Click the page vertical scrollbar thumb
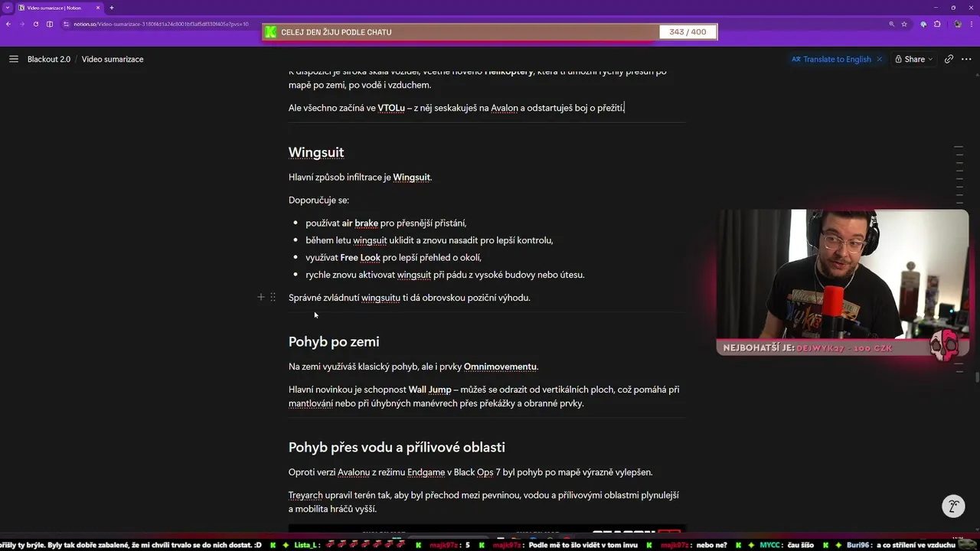The height and width of the screenshot is (551, 980). (977, 376)
